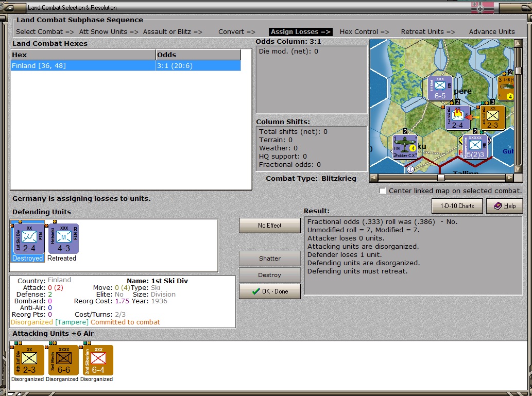Open the 1-D-10 Charts
This screenshot has width=532, height=396.
tap(457, 206)
